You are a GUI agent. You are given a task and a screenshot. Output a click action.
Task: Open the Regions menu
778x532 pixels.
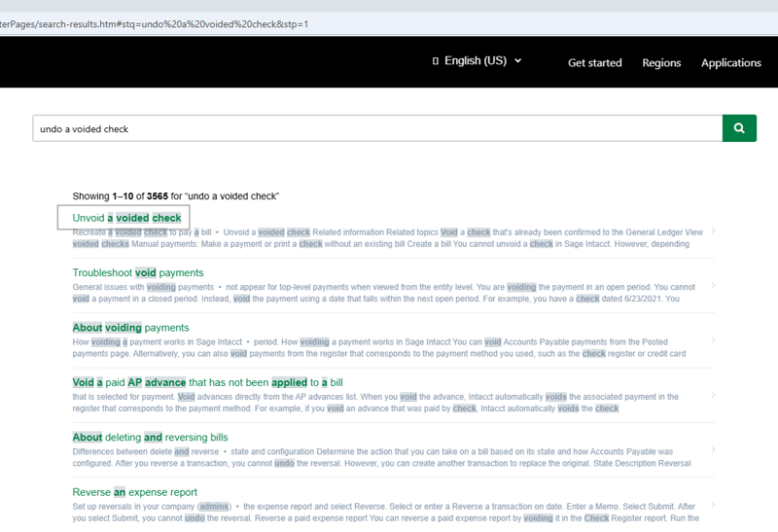coord(661,62)
